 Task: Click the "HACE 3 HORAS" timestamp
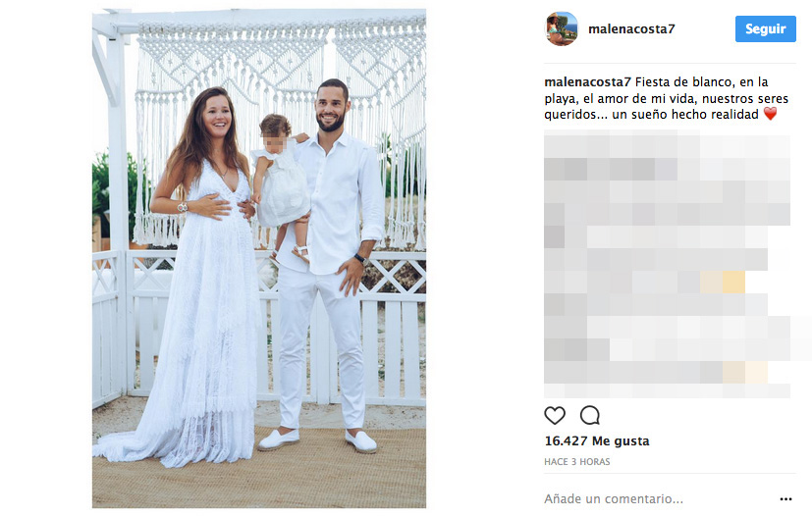point(577,462)
